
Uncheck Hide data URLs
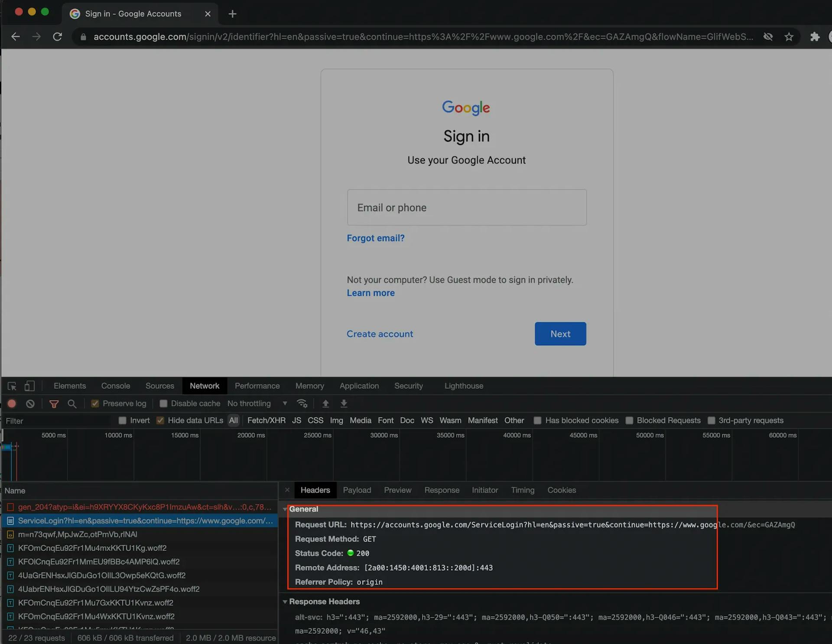[x=161, y=420]
